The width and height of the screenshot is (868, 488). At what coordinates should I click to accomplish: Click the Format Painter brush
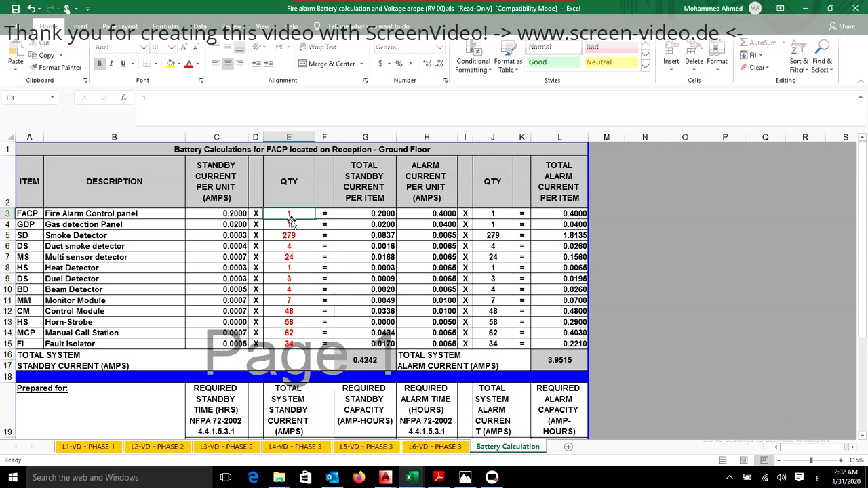coord(56,68)
